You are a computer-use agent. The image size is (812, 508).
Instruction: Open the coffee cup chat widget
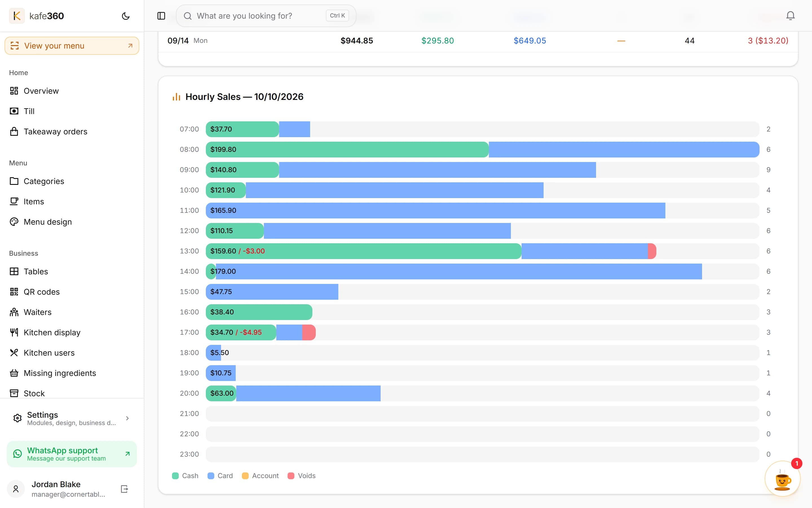pos(782,479)
